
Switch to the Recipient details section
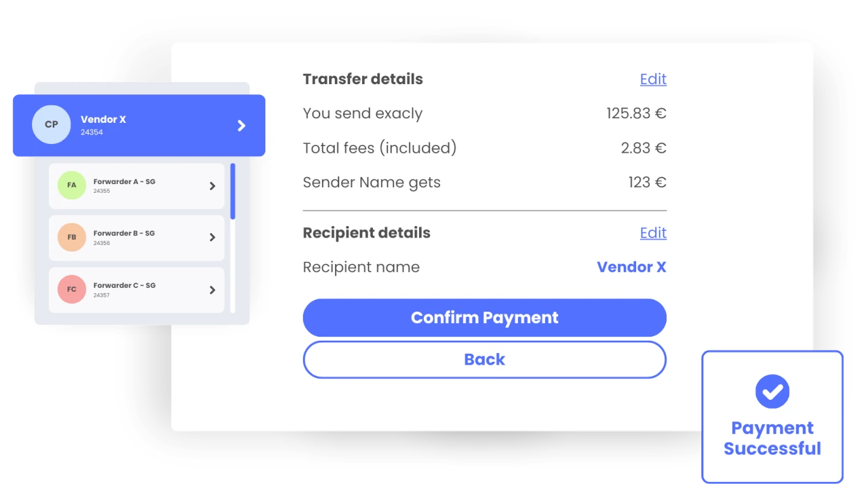[366, 233]
